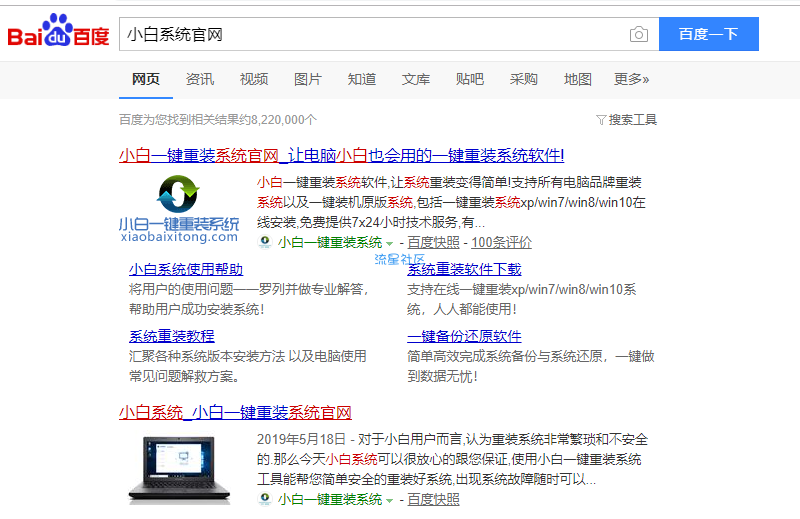Open the 100条评价 link

501,242
